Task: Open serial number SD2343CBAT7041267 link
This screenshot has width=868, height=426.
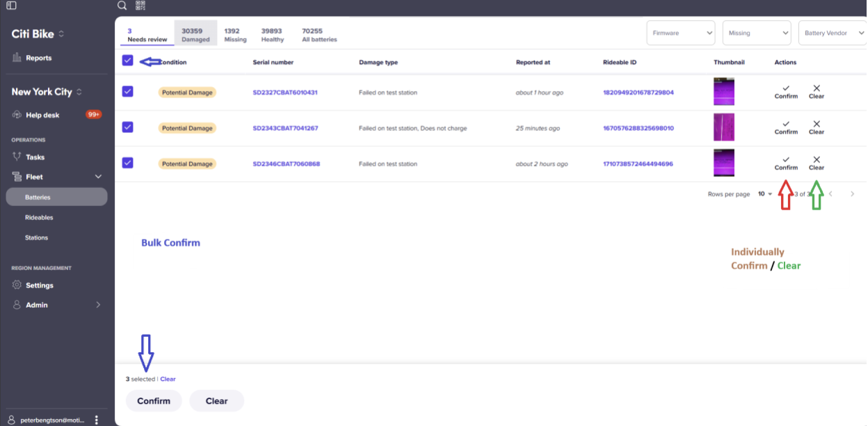Action: pyautogui.click(x=285, y=129)
